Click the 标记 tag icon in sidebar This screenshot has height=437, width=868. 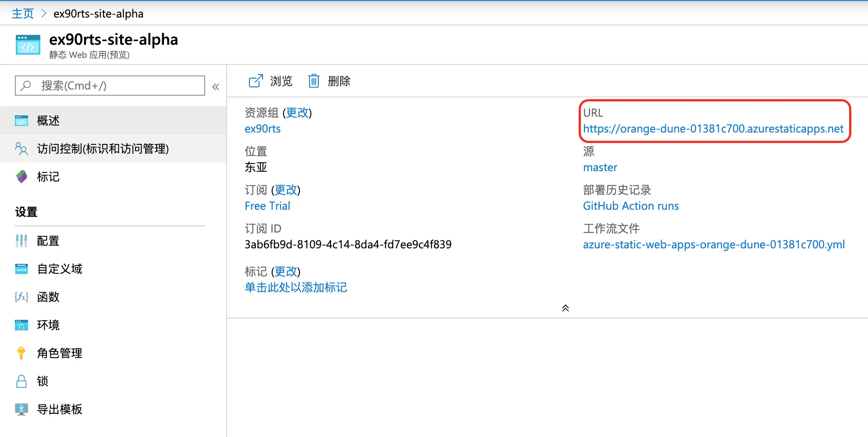click(x=21, y=177)
